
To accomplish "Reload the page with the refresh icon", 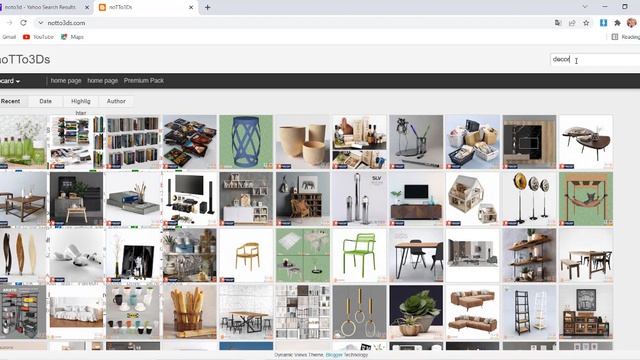I will point(23,23).
